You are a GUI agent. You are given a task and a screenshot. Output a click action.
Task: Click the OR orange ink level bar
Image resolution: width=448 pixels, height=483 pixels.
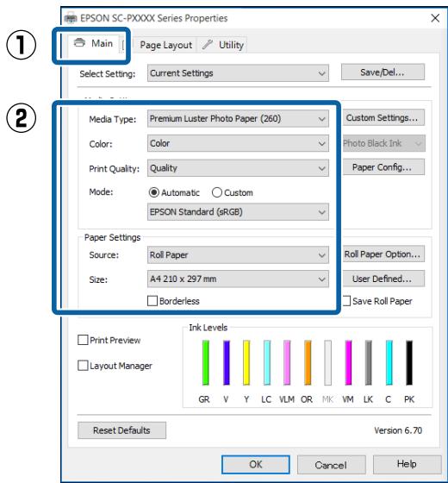pos(308,362)
